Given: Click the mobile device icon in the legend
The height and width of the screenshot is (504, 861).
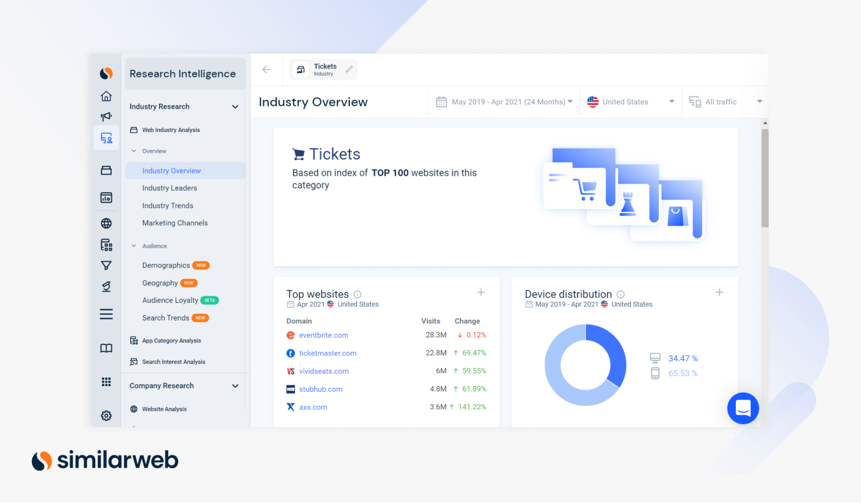Looking at the screenshot, I should 655,373.
